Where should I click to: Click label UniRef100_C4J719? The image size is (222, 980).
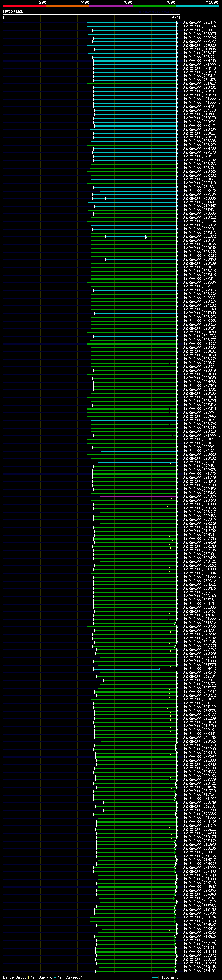pos(199,902)
